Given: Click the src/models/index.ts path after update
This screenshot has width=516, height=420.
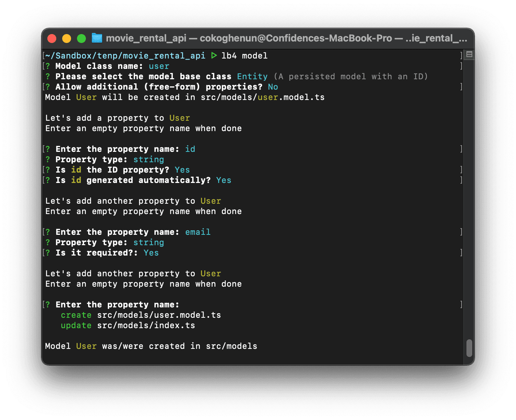Looking at the screenshot, I should tap(146, 326).
